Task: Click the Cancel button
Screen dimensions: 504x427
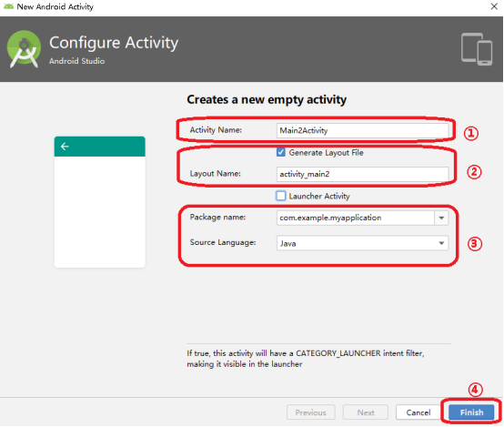Action: tap(418, 412)
